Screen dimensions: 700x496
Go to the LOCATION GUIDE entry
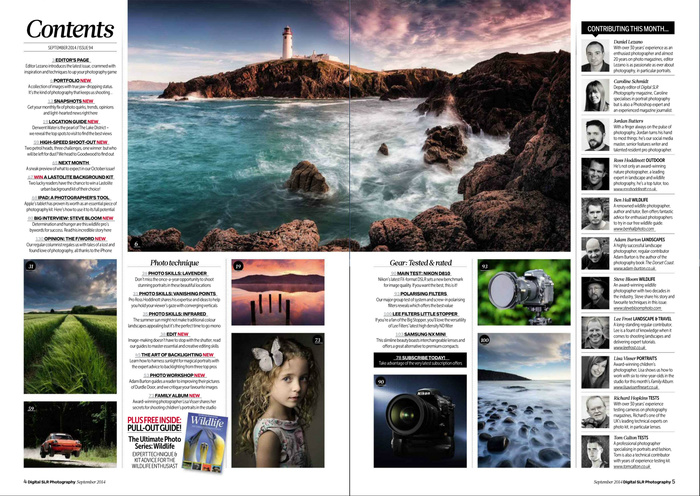coord(71,121)
